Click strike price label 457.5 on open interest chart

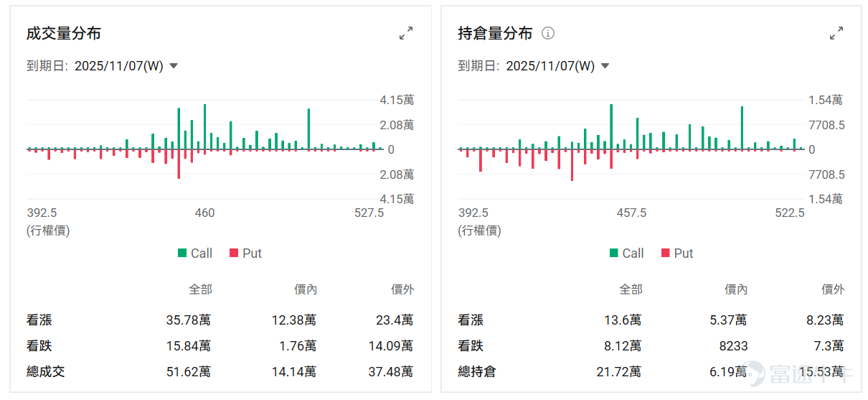point(631,213)
